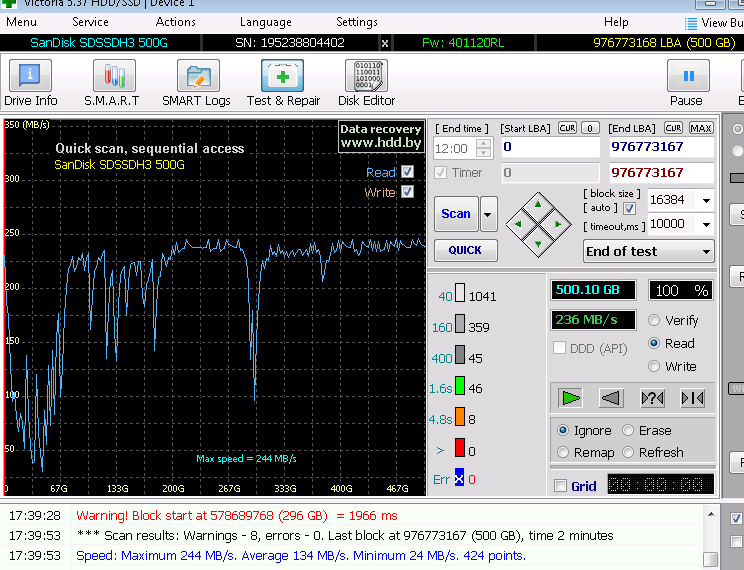Open the Language menu
This screenshot has width=744, height=570.
[x=266, y=22]
